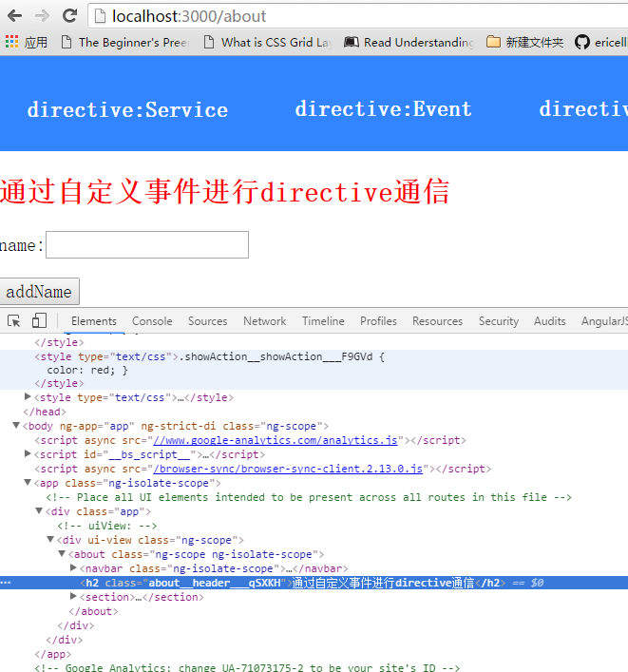
Task: Select the showAction__showAction style row
Action: pos(210,356)
